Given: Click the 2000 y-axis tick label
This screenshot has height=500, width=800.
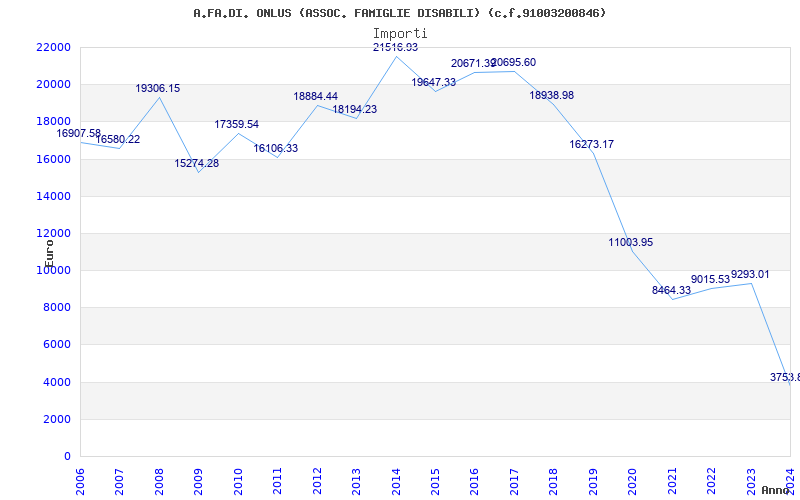Looking at the screenshot, I should 57,419.
